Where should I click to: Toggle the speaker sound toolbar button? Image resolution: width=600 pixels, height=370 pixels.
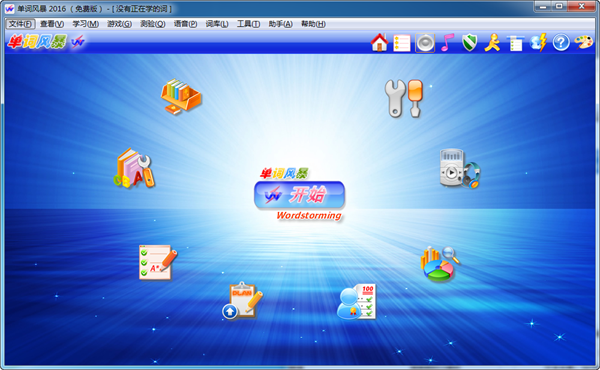point(425,43)
